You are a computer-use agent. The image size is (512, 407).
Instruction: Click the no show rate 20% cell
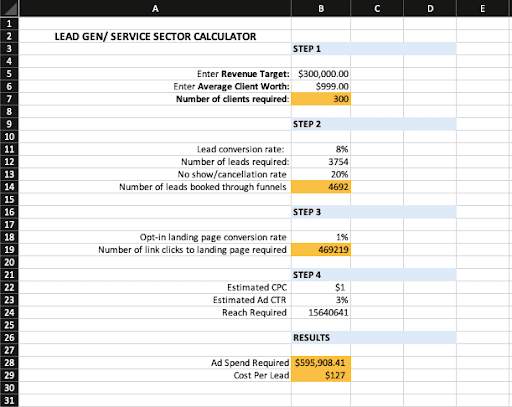321,174
